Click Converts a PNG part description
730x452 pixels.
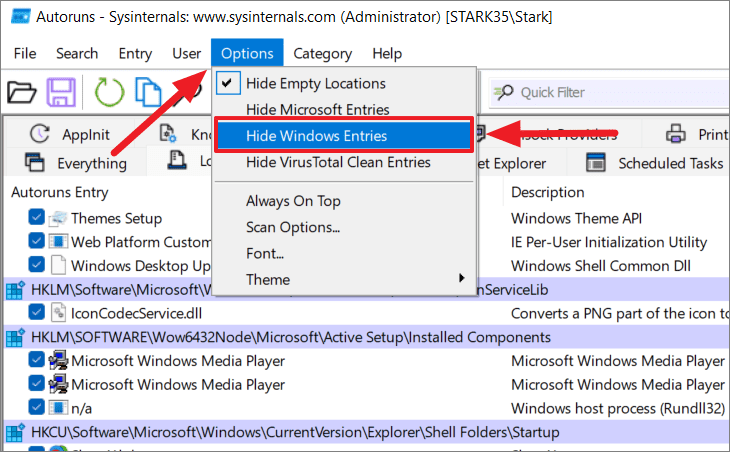coord(619,313)
